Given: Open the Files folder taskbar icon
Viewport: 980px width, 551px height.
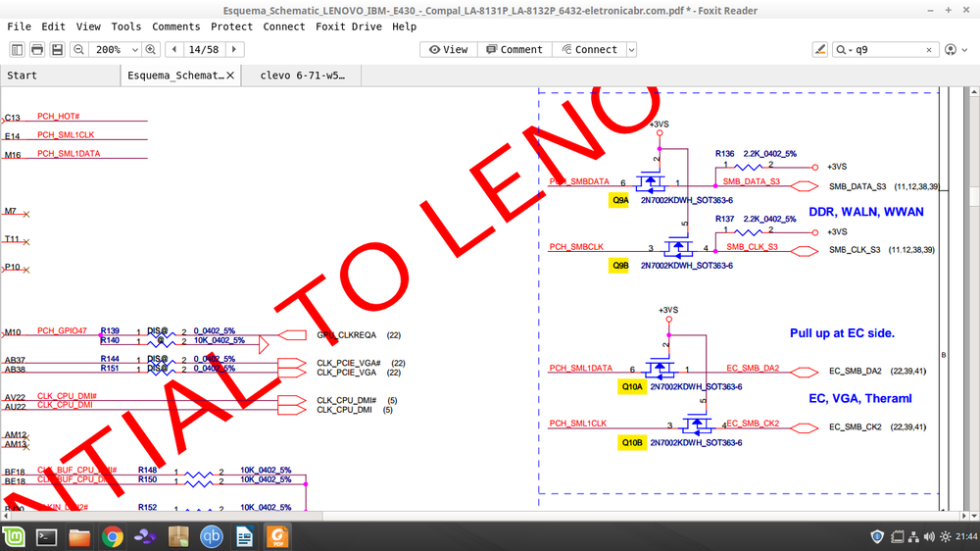Looking at the screenshot, I should (79, 536).
